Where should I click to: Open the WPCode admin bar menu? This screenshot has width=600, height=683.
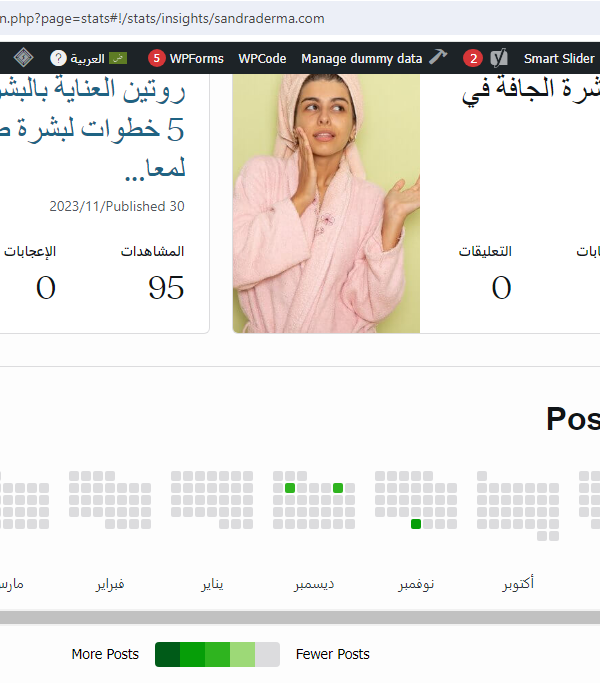tap(262, 58)
